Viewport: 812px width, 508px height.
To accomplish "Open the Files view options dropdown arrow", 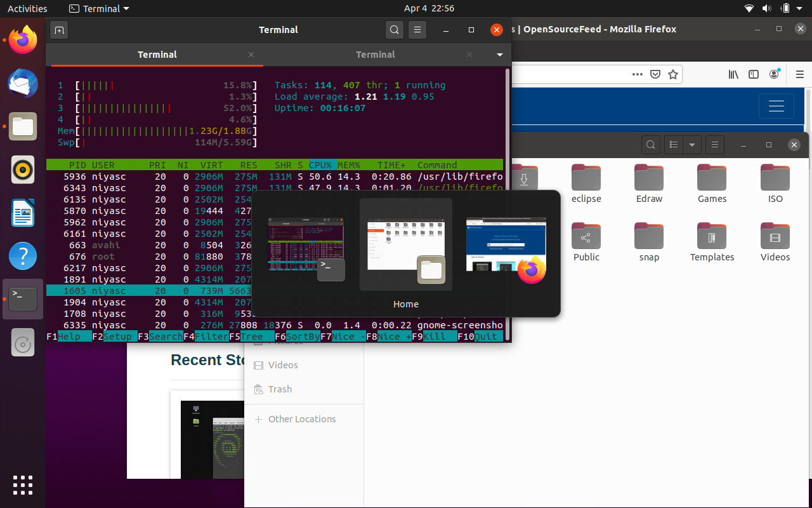I will 692,144.
